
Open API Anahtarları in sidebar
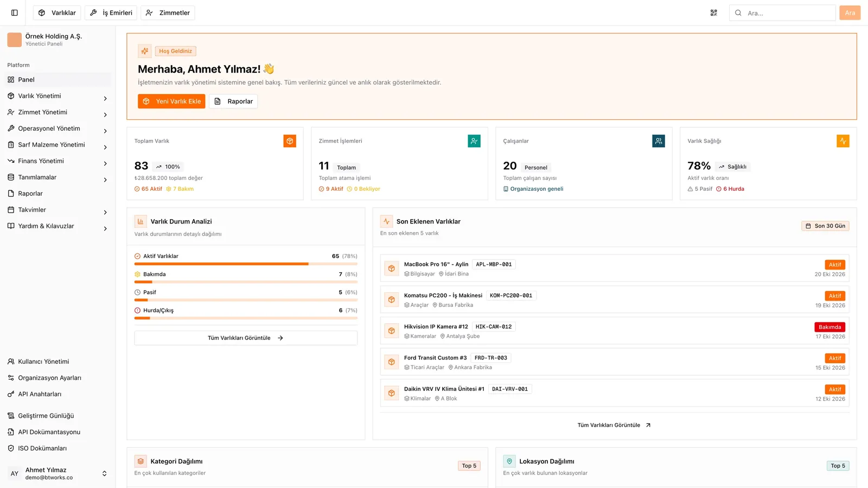tap(58, 394)
